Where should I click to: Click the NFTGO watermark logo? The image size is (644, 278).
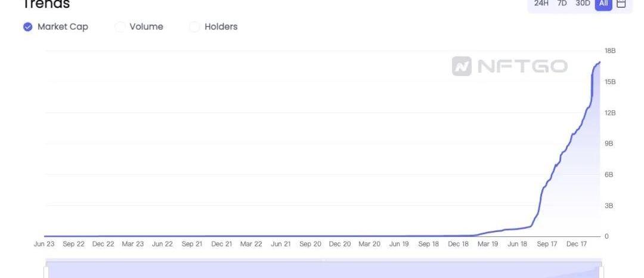coord(510,66)
